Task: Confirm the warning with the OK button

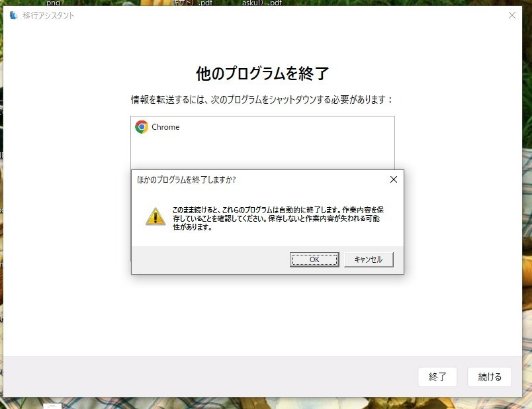Action: [x=314, y=259]
